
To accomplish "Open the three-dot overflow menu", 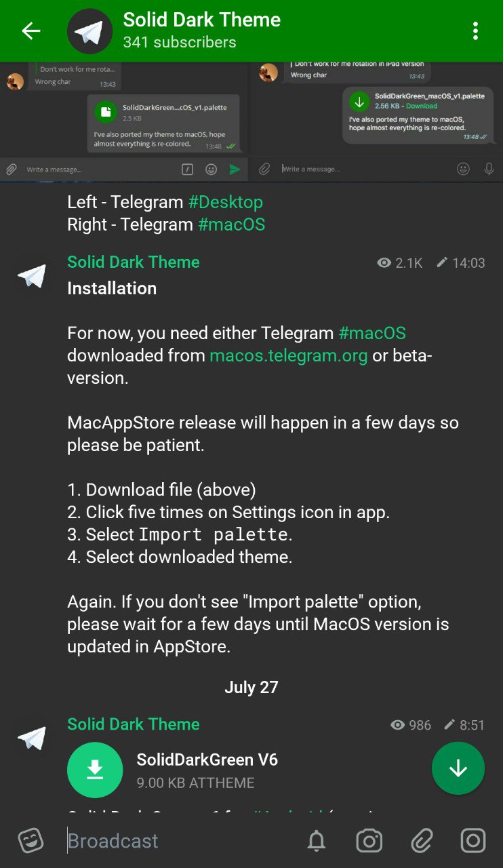I will point(475,31).
